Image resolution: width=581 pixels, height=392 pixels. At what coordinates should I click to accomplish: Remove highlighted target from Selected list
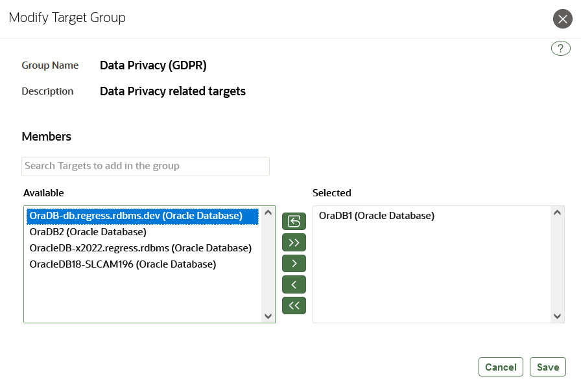(x=294, y=284)
